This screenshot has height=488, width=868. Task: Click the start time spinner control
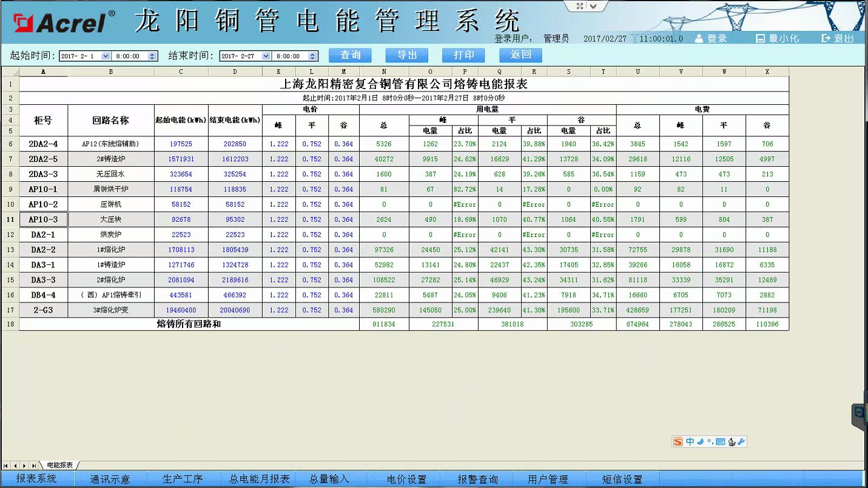[152, 56]
